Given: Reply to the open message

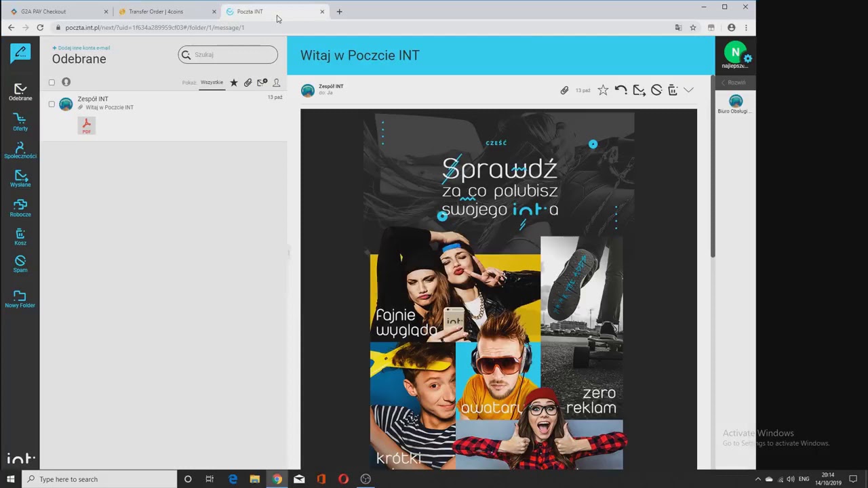Looking at the screenshot, I should 620,90.
